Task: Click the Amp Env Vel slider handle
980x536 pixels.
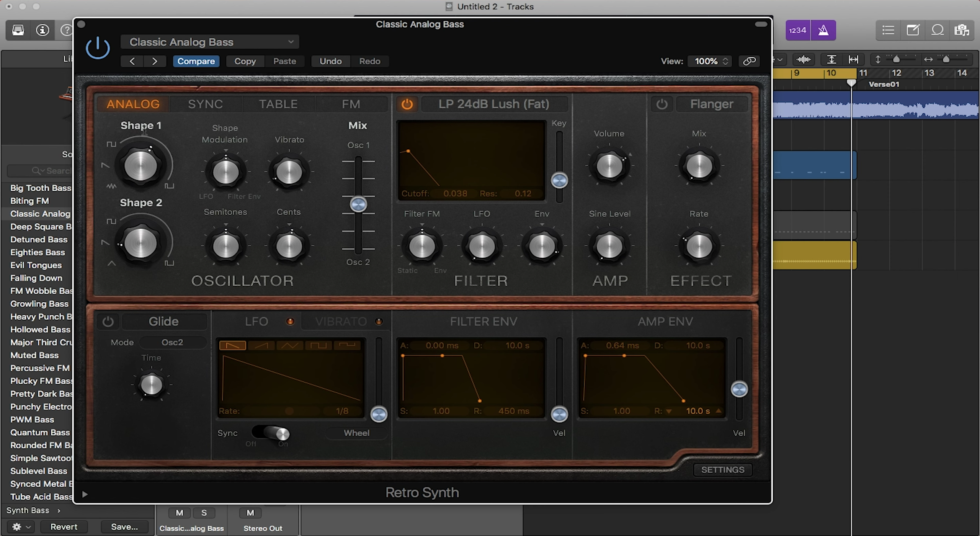Action: point(739,389)
